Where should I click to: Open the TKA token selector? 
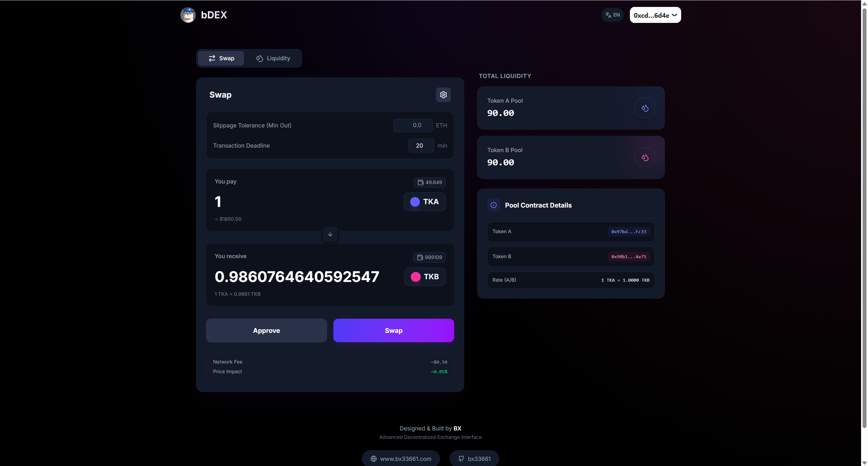(x=424, y=202)
